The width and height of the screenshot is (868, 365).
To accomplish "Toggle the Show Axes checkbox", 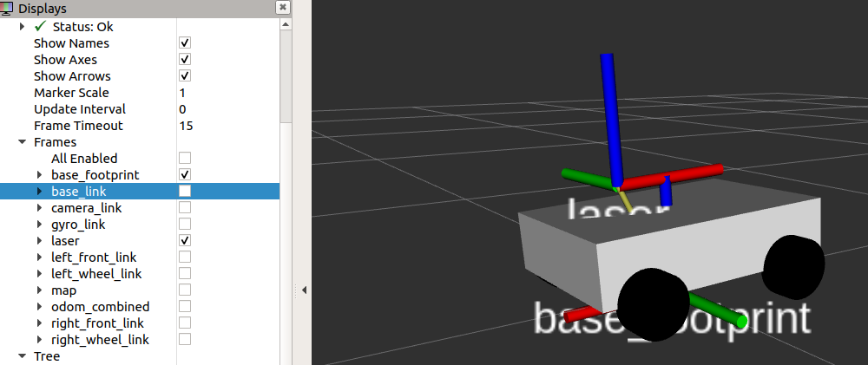I will point(185,60).
